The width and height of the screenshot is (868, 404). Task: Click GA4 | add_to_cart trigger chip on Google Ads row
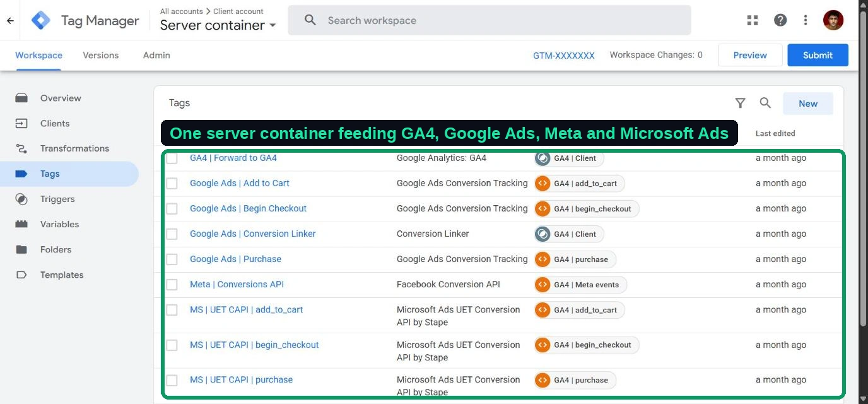pyautogui.click(x=579, y=184)
